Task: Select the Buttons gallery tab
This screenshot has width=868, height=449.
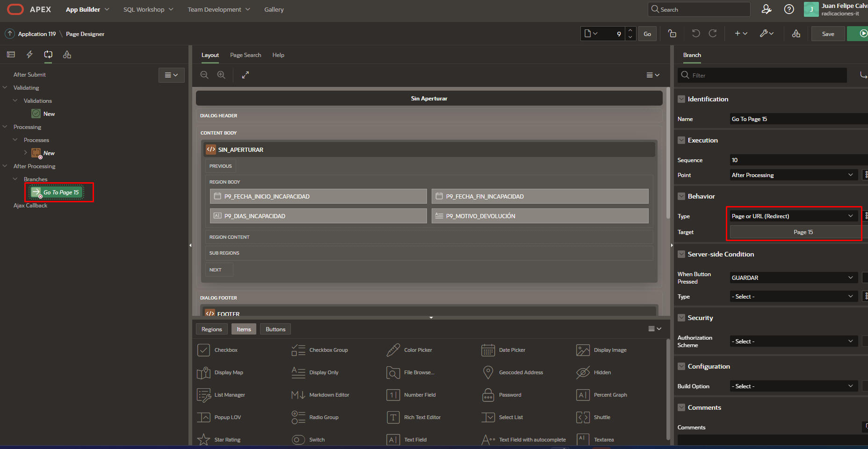Action: coord(275,329)
